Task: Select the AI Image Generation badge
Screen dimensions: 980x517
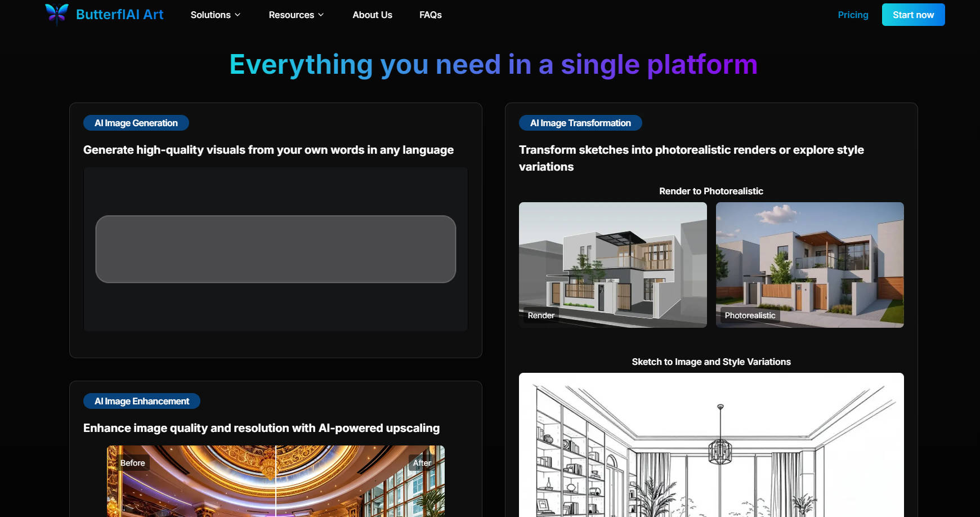Action: point(136,123)
